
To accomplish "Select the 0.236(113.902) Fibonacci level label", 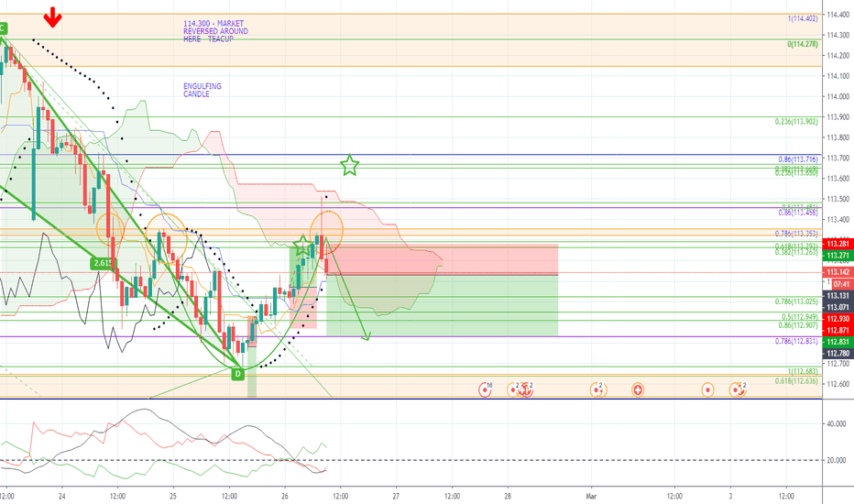I will click(x=796, y=122).
